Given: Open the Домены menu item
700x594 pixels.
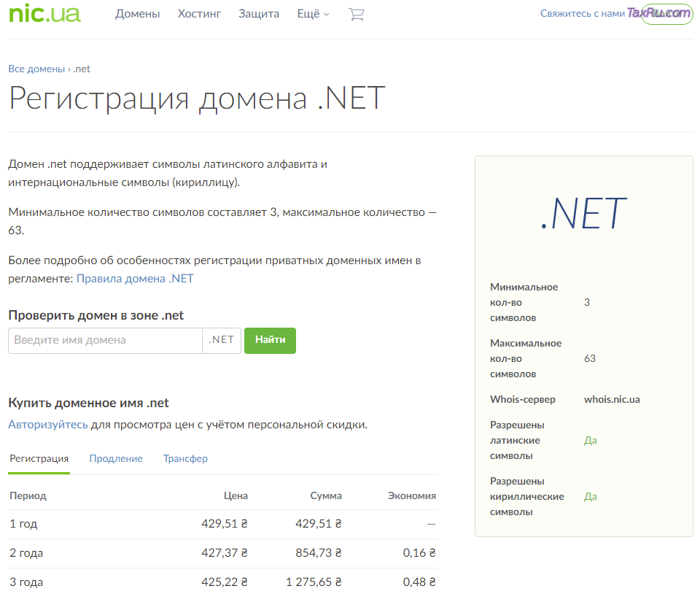Looking at the screenshot, I should coord(137,14).
